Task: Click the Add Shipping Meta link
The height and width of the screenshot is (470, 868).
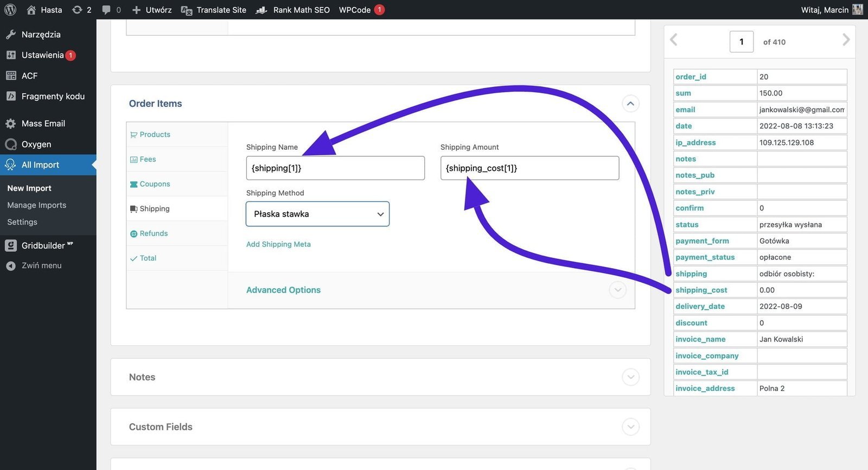Action: click(278, 244)
